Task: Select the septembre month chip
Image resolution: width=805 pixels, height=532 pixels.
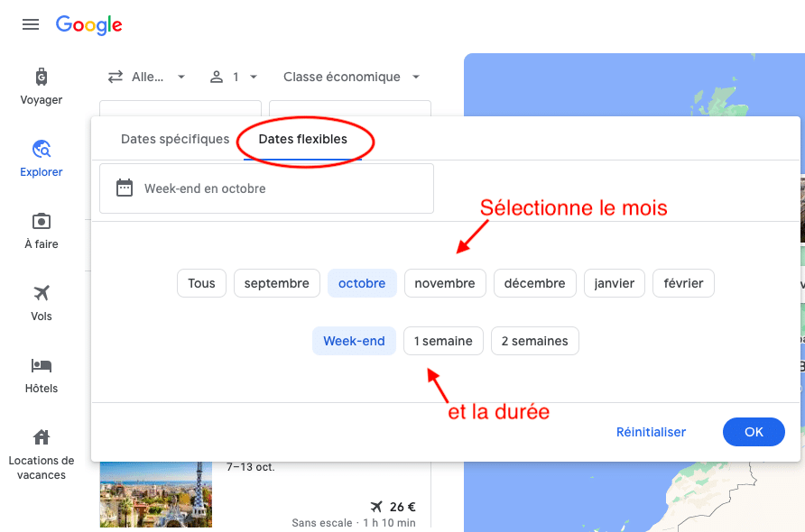Action: pos(276,283)
